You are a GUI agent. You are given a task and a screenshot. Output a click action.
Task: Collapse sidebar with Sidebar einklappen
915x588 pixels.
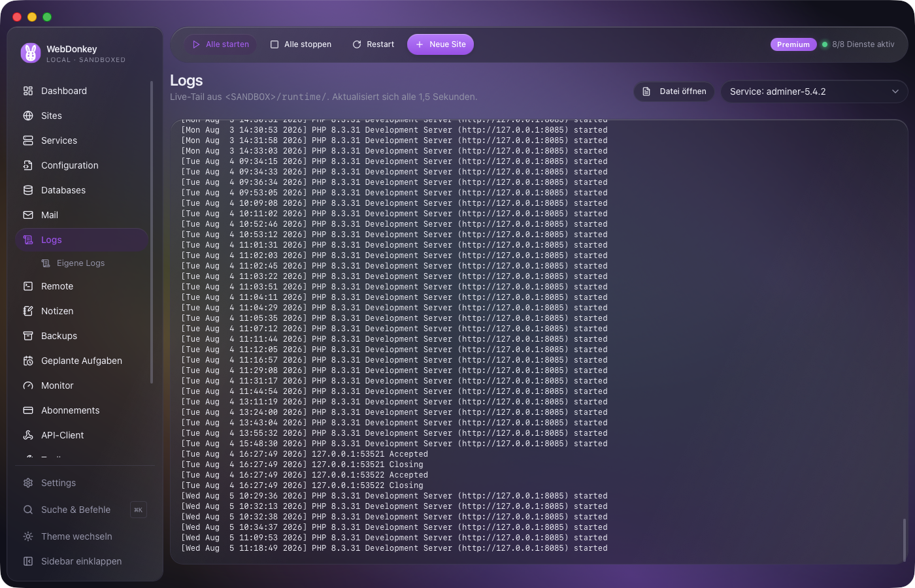[x=82, y=561]
